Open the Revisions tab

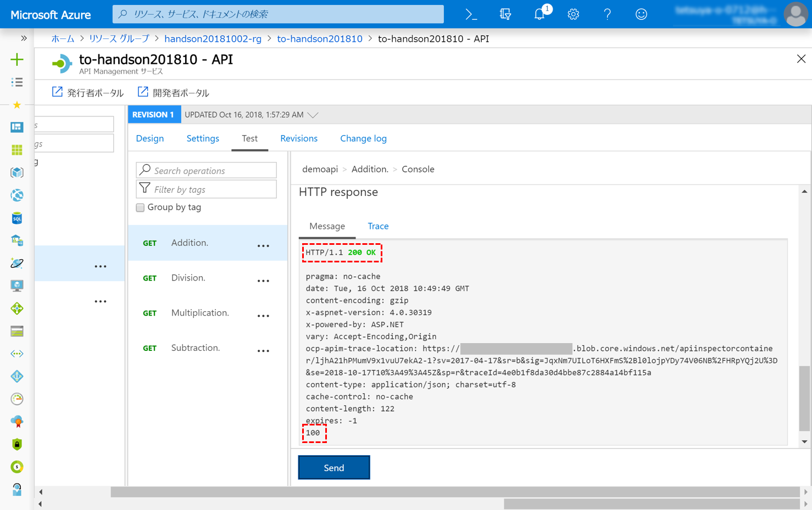pyautogui.click(x=298, y=138)
